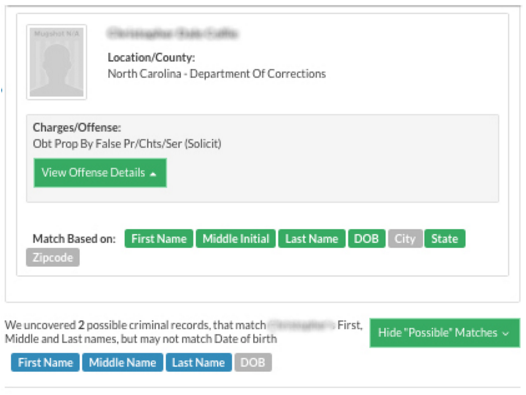Click the Mugshot N/A placeholder image
The image size is (526, 395).
(x=57, y=62)
